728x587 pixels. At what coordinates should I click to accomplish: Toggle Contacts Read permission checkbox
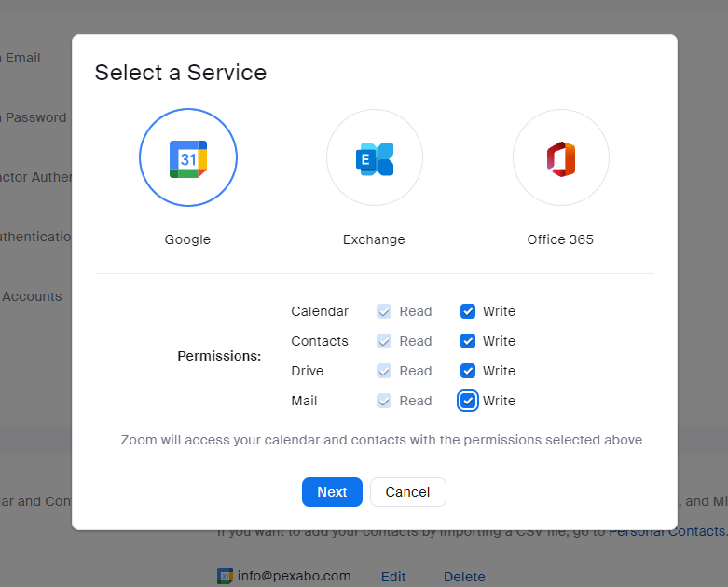coord(384,341)
